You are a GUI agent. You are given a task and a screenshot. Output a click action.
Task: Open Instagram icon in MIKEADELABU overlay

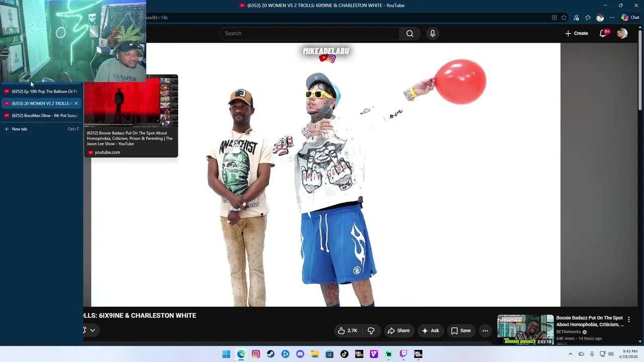[331, 59]
